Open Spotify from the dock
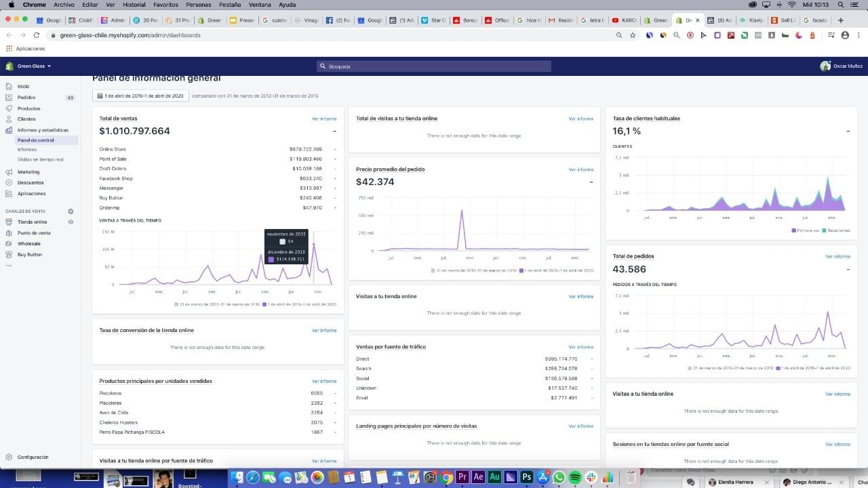868x488 pixels. (x=574, y=477)
